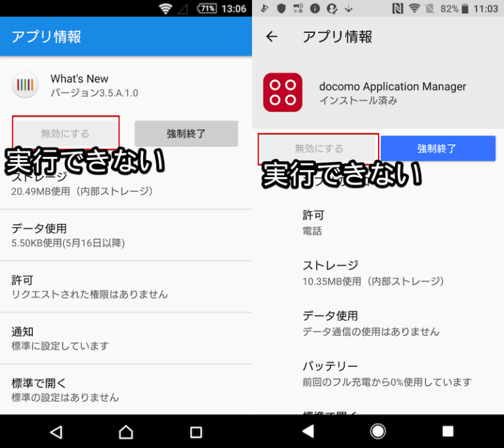Tap the greyed 無効にする button for What's New
Image resolution: width=504 pixels, height=448 pixels.
[66, 133]
